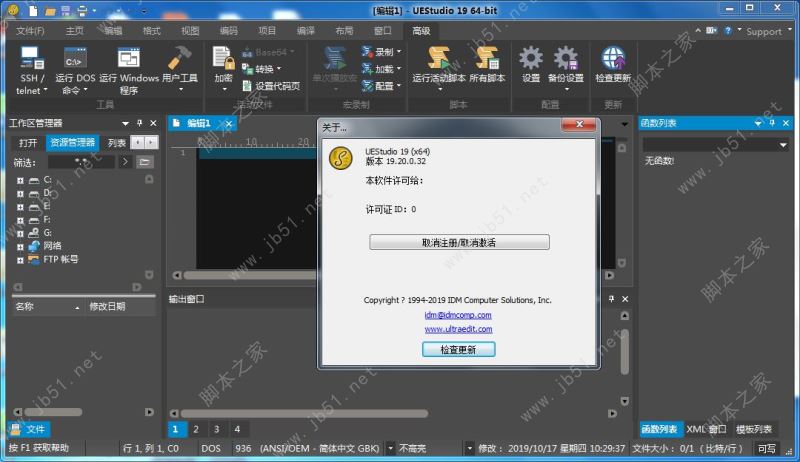Pin the function list panel
This screenshot has height=462, width=800.
772,123
